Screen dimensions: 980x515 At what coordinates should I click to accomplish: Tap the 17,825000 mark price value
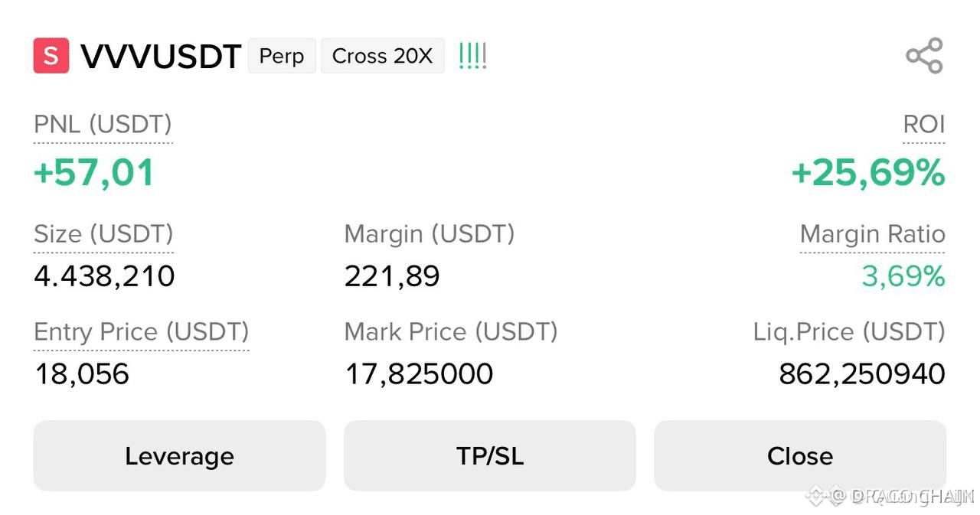[419, 374]
